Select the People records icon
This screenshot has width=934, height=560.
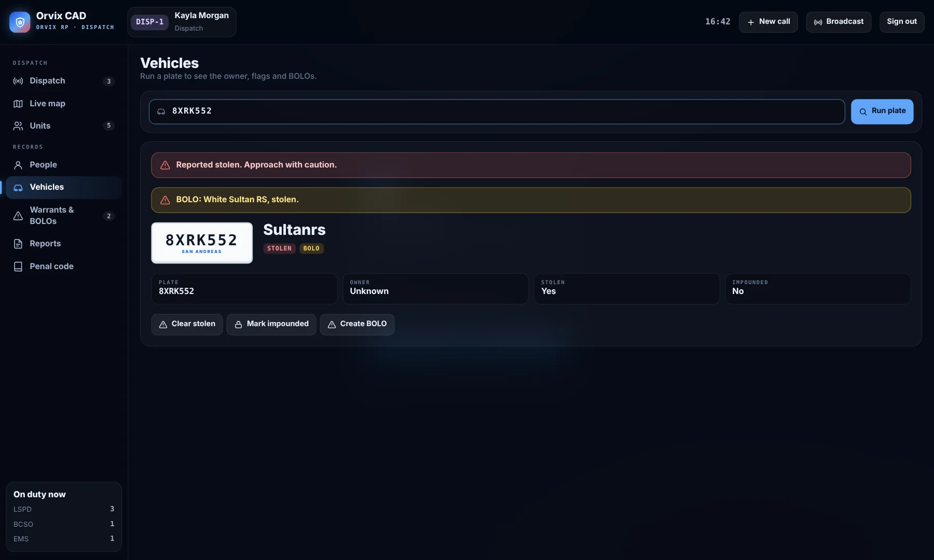[18, 165]
